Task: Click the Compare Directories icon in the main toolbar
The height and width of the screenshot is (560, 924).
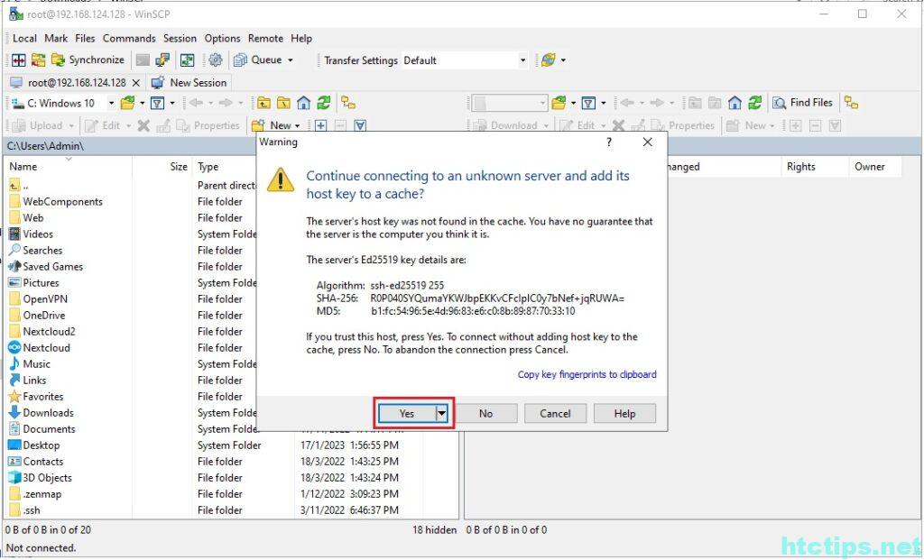Action: (x=19, y=60)
